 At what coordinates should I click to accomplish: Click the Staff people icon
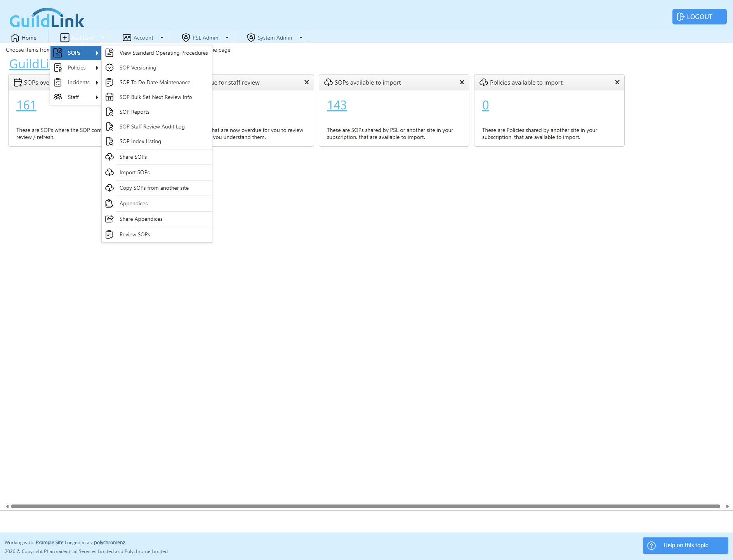[58, 97]
